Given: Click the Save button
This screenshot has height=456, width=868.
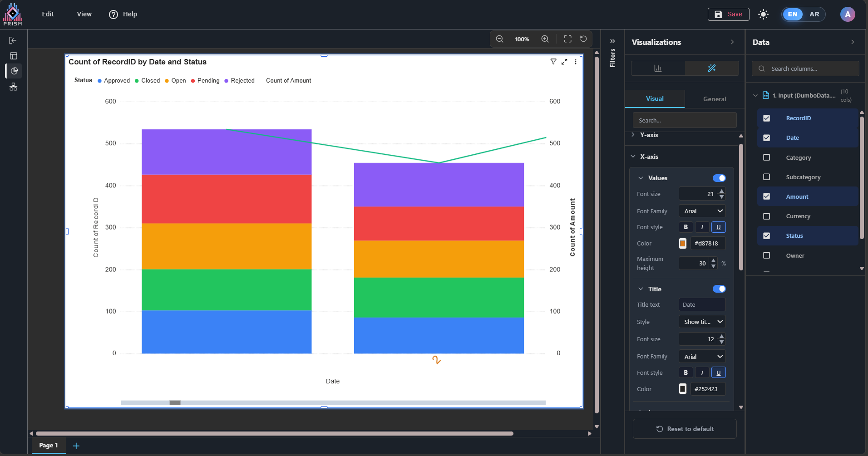Looking at the screenshot, I should [728, 15].
